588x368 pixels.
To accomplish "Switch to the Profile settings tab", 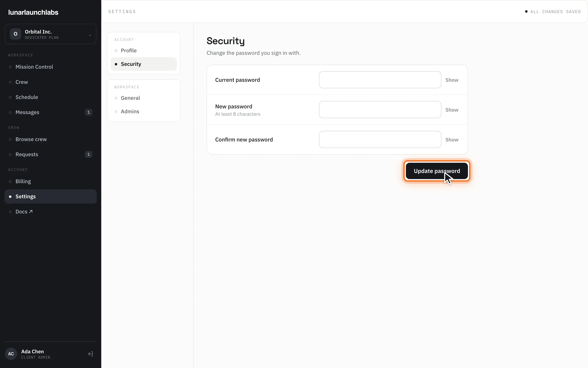I will pos(144,51).
